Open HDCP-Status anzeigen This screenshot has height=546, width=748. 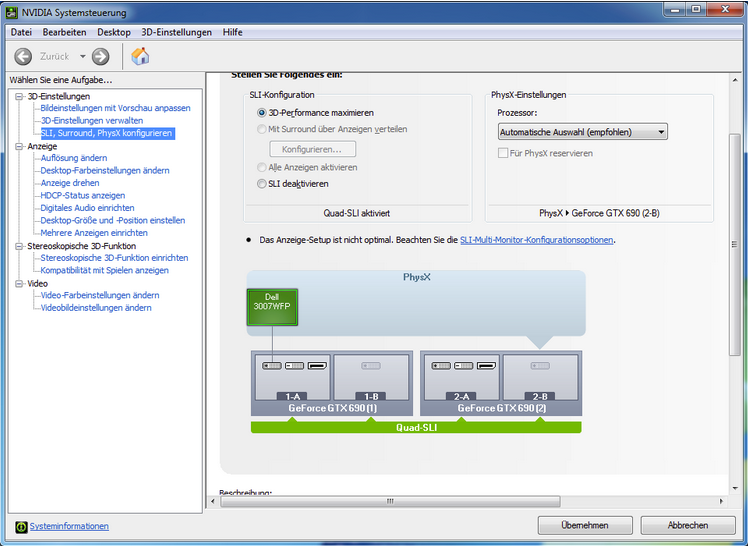click(83, 196)
